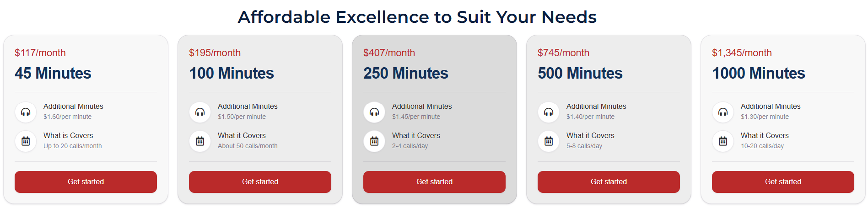This screenshot has height=208, width=868.
Task: Get started with the 100 Minutes plan
Action: (260, 182)
